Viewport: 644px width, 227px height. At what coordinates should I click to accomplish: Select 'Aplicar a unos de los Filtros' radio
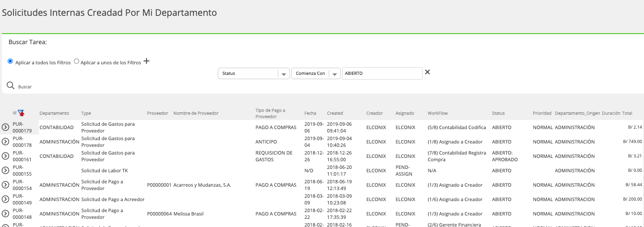coord(76,61)
